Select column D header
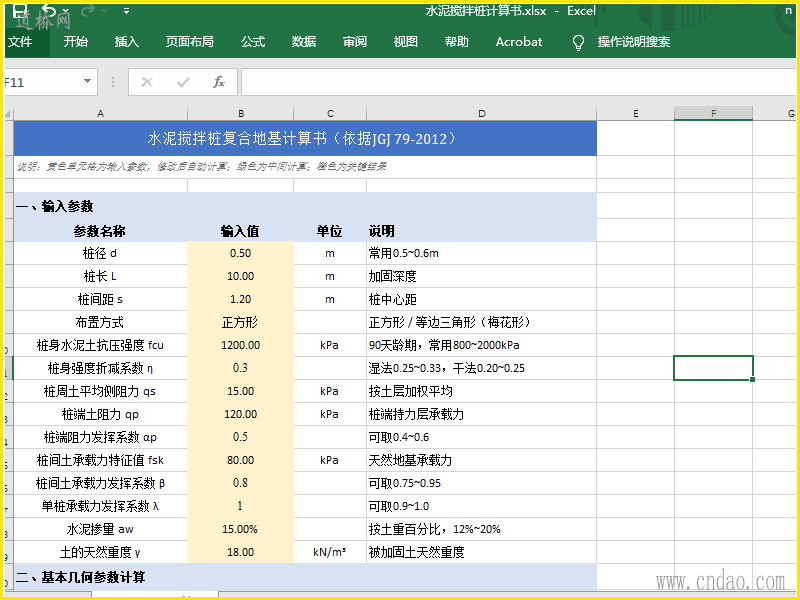This screenshot has width=800, height=600. 482,113
